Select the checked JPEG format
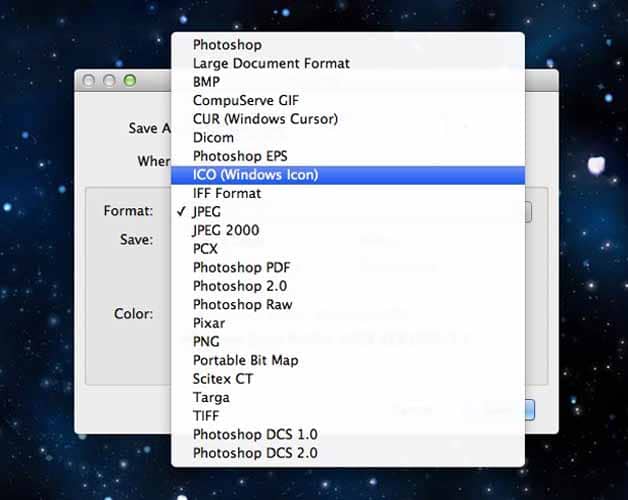The image size is (628, 500). point(348,212)
